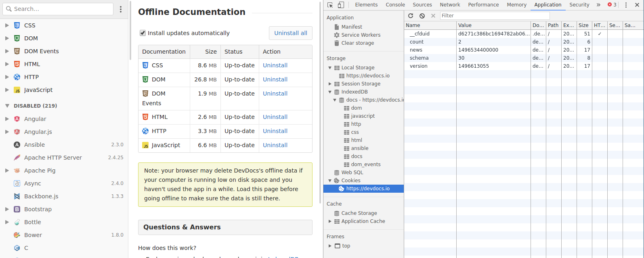This screenshot has width=644, height=258.
Task: Uninstall the HTTP documentation
Action: [275, 131]
